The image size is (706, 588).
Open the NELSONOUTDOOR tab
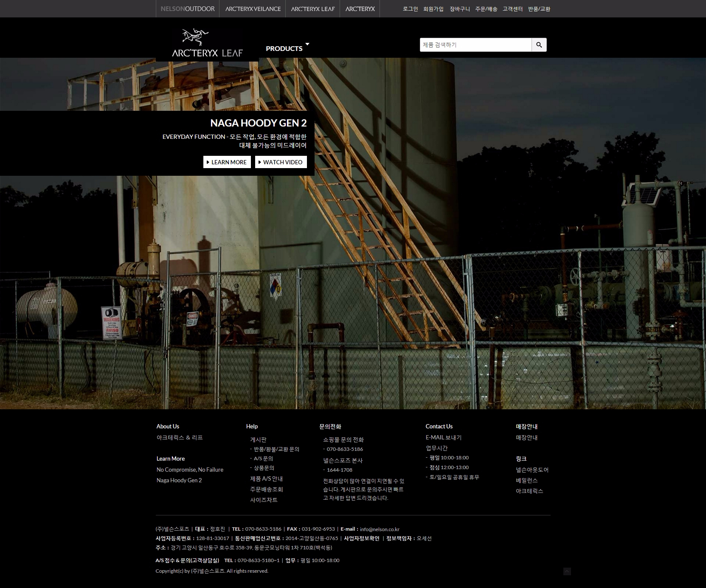pyautogui.click(x=188, y=9)
